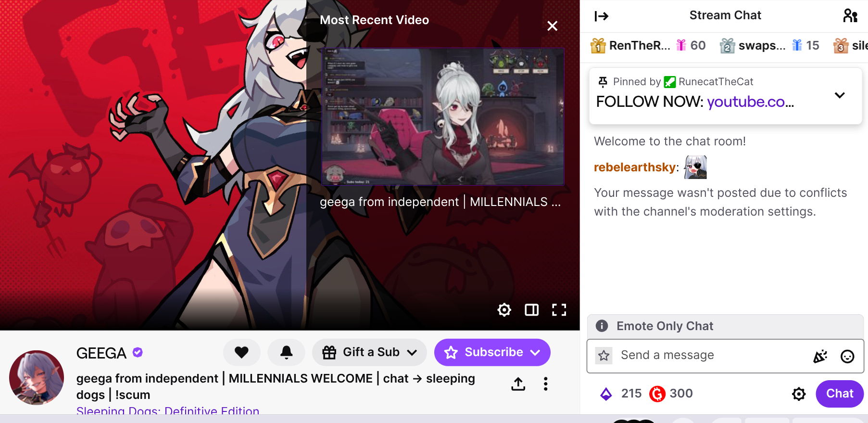The image size is (868, 423).
Task: Click the celebration party popper icon
Action: click(x=820, y=356)
